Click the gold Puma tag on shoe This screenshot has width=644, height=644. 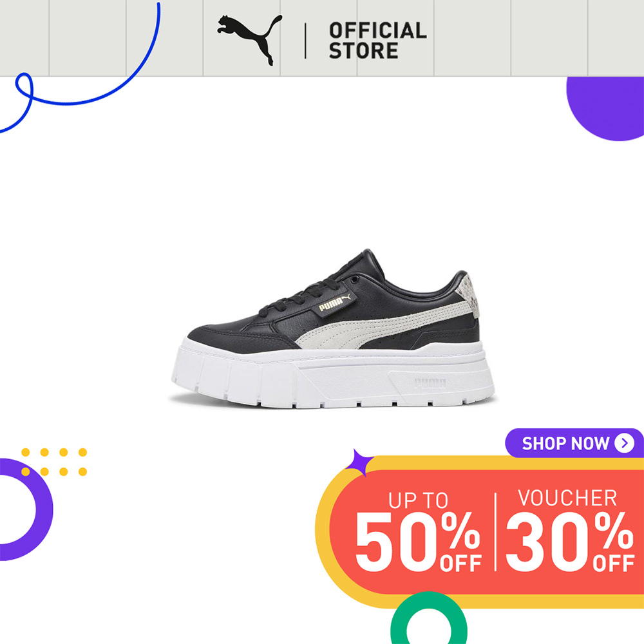pos(335,303)
